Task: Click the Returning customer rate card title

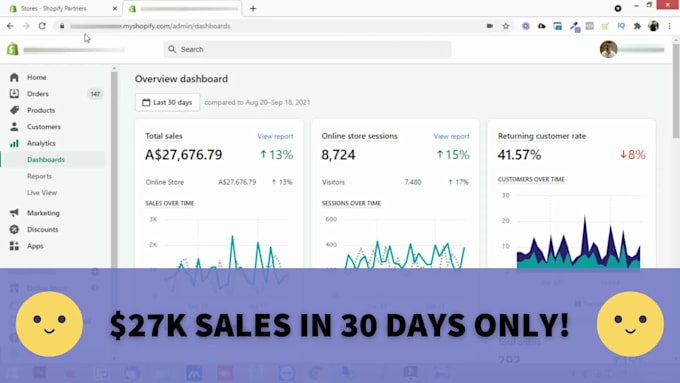Action: 542,136
